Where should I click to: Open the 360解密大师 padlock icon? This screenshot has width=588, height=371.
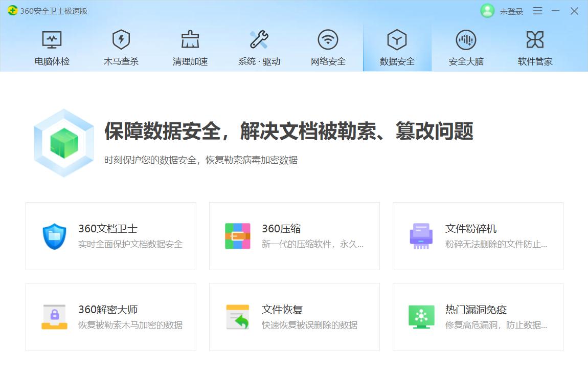(54, 316)
